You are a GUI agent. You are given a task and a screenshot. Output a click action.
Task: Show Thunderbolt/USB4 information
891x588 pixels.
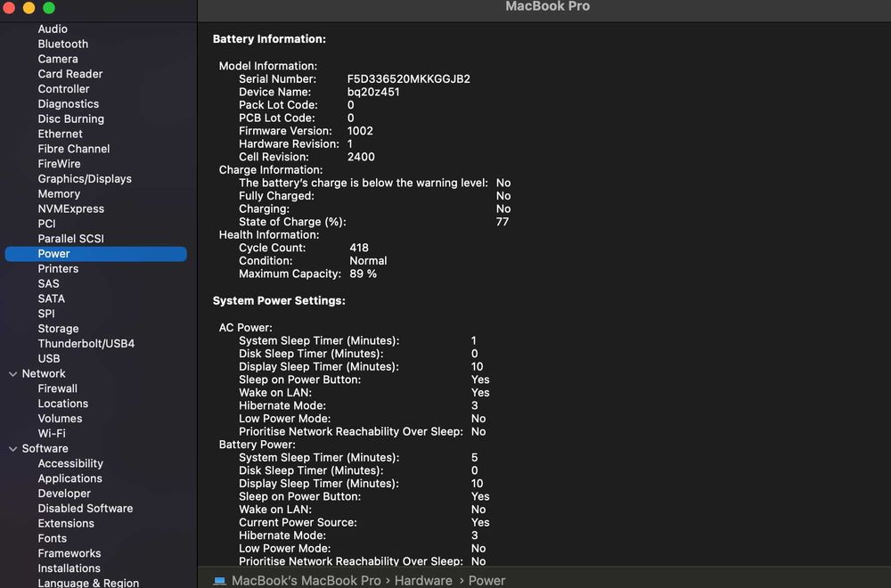(x=86, y=344)
